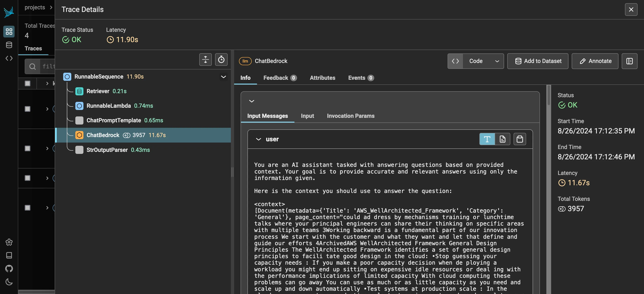Select the Retriever span in tree
The image size is (644, 294).
coord(98,91)
